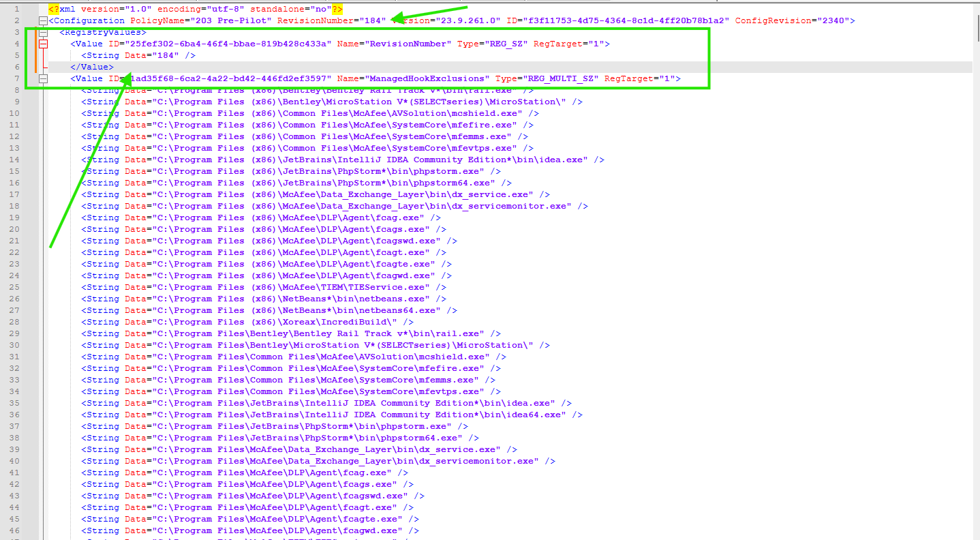Click line 16 x86 phpstorm64.exe path
980x540 pixels.
(x=324, y=183)
